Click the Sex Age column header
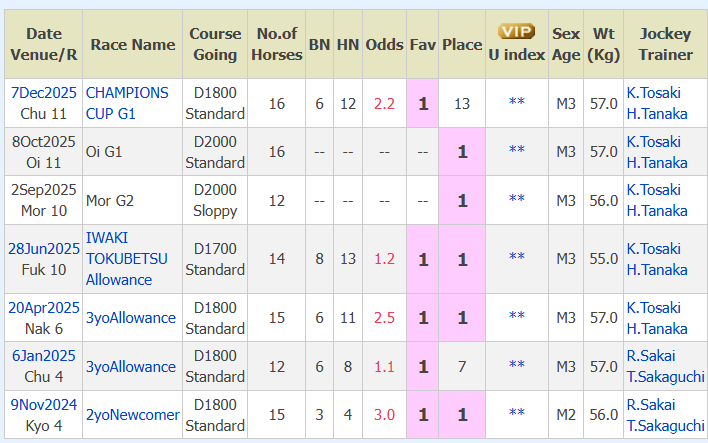 566,44
